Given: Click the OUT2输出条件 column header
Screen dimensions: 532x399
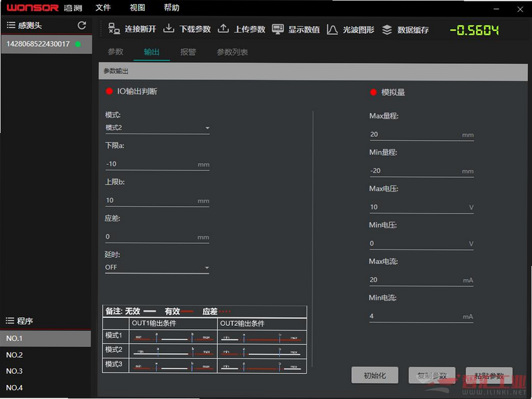Looking at the screenshot, I should pyautogui.click(x=242, y=323).
